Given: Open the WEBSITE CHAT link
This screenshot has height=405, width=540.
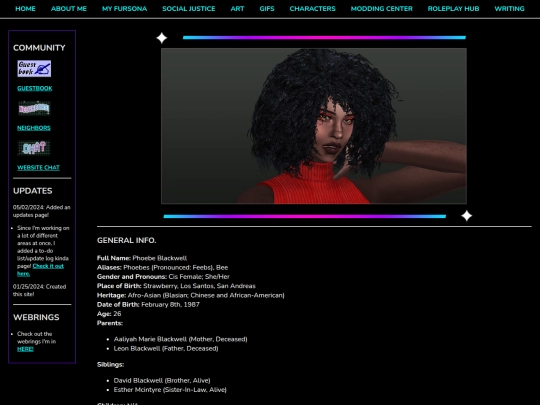Looking at the screenshot, I should (x=38, y=168).
